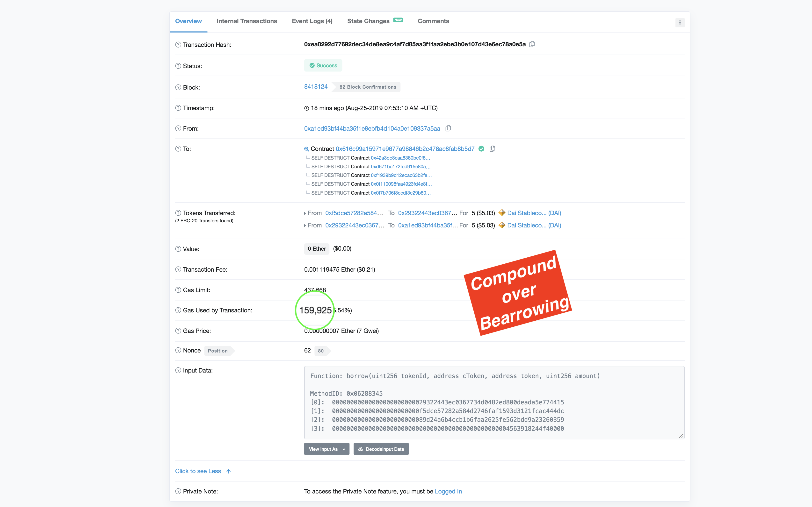
Task: Click the verified checkmark beside contract address
Action: click(x=481, y=148)
